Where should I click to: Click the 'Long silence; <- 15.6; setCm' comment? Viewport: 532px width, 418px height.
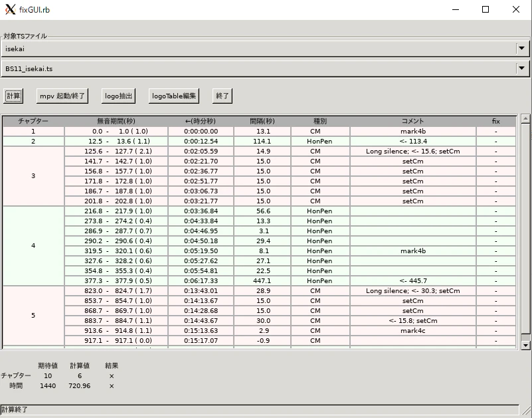point(413,151)
